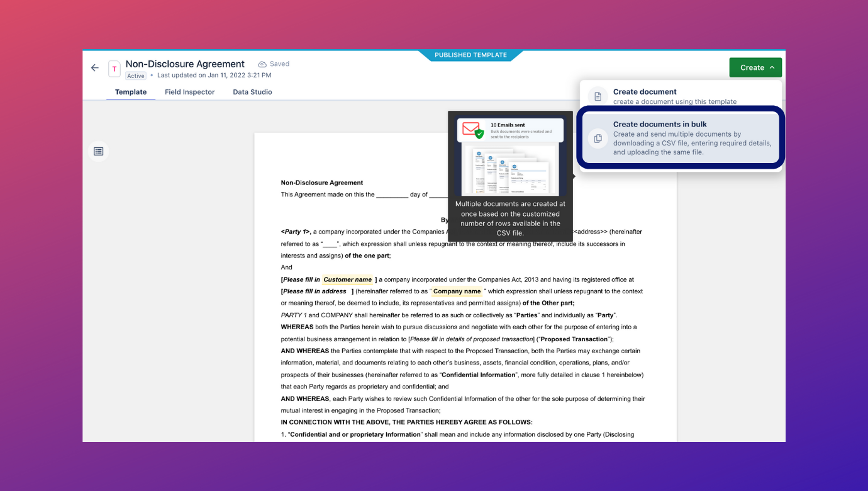The width and height of the screenshot is (868, 491).
Task: Click the pink T template icon
Action: [x=114, y=68]
